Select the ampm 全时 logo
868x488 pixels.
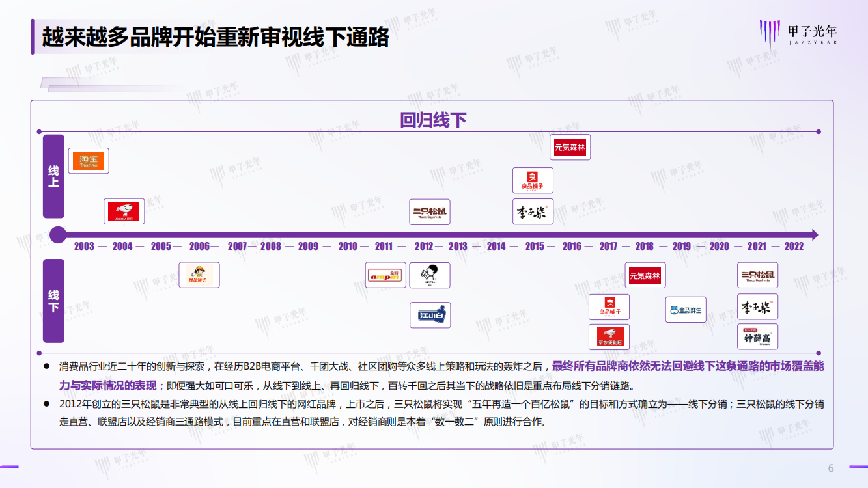pos(385,275)
